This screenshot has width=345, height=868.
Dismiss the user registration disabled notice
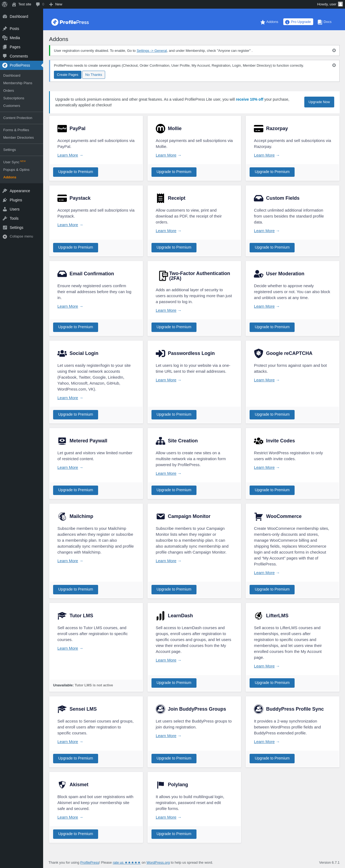(x=334, y=50)
